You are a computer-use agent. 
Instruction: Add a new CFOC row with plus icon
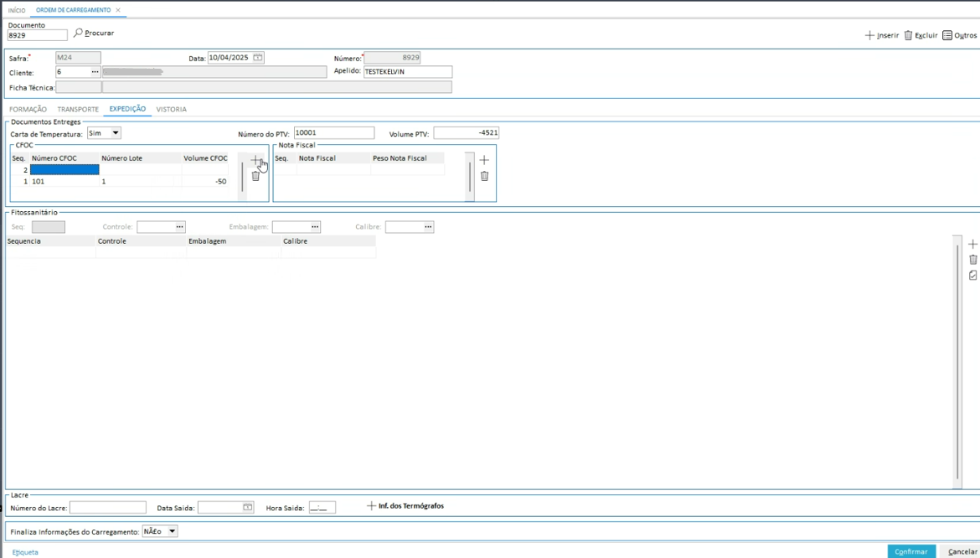[x=255, y=161]
